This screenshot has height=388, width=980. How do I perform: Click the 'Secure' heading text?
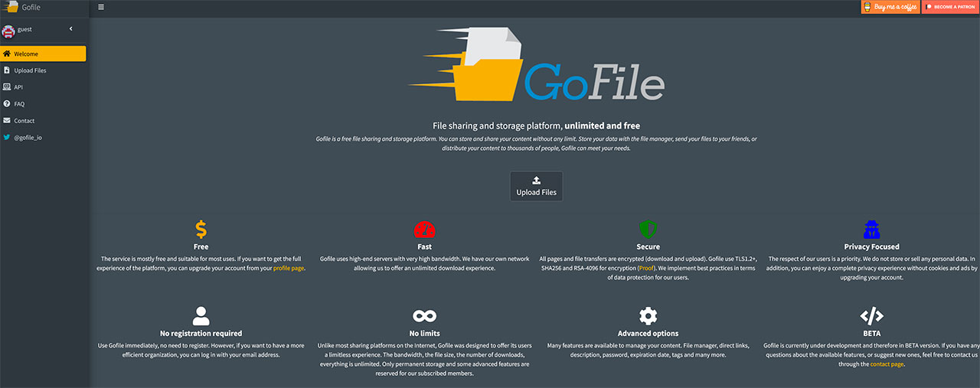648,247
